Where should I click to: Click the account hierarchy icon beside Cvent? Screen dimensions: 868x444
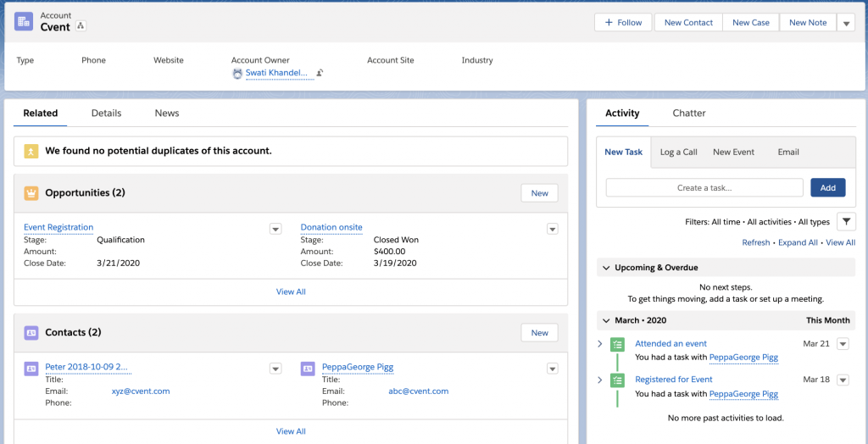81,26
